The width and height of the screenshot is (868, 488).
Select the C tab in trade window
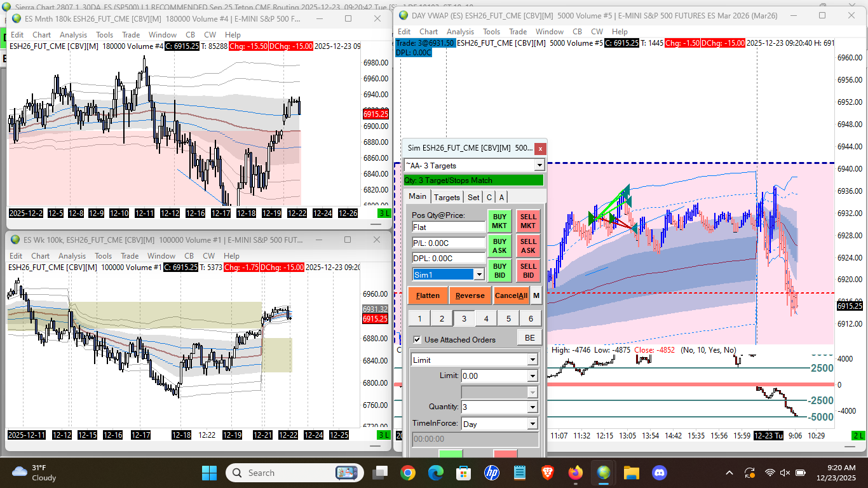tap(489, 197)
